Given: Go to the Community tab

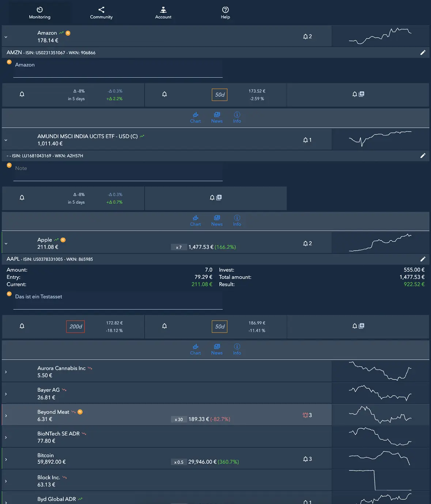Looking at the screenshot, I should 101,13.
